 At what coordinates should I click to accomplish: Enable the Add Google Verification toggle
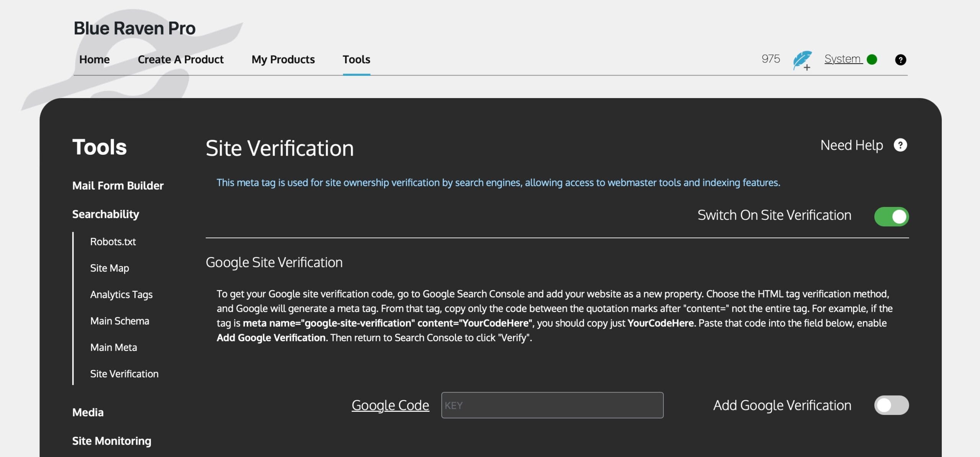[x=891, y=405]
